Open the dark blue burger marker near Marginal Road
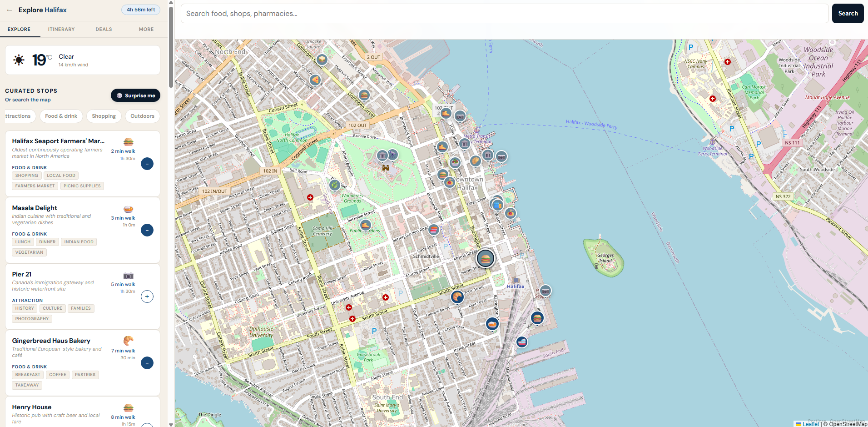This screenshot has width=868, height=427. 538,318
